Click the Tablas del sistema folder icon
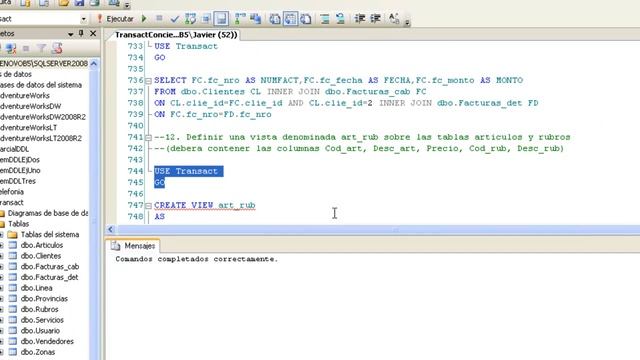The image size is (640, 360). point(13,234)
